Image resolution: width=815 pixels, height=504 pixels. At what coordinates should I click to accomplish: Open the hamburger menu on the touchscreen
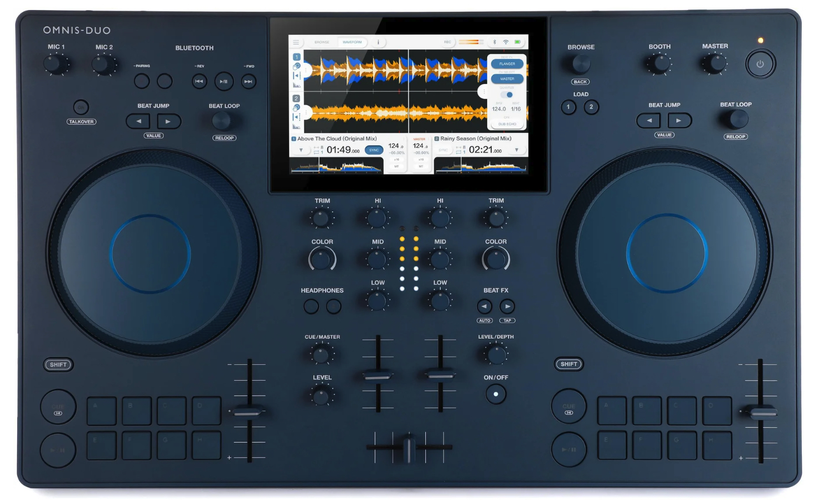[296, 42]
